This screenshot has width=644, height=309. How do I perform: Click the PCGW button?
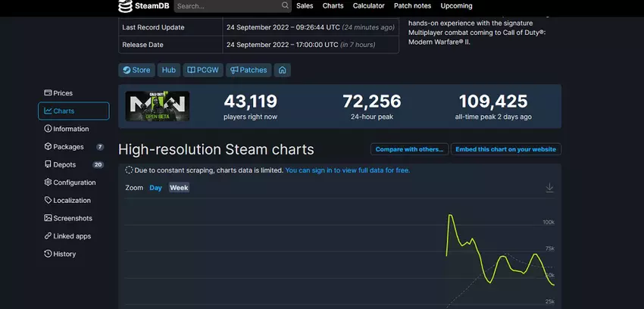(x=203, y=70)
